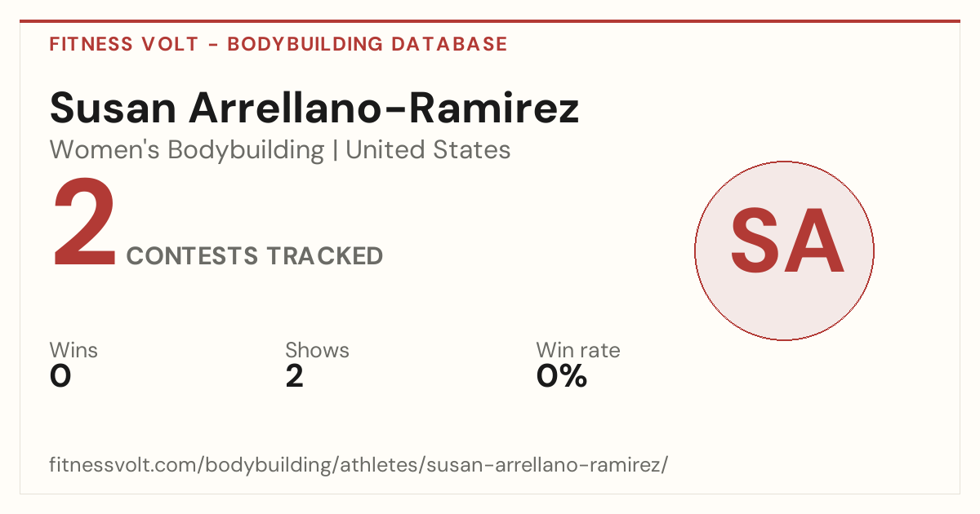Click the red top border line

[x=490, y=21]
